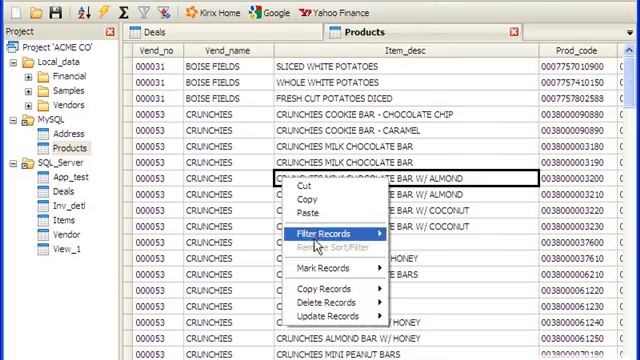Open the Filter Records submenu
The image size is (640, 360).
(x=335, y=234)
